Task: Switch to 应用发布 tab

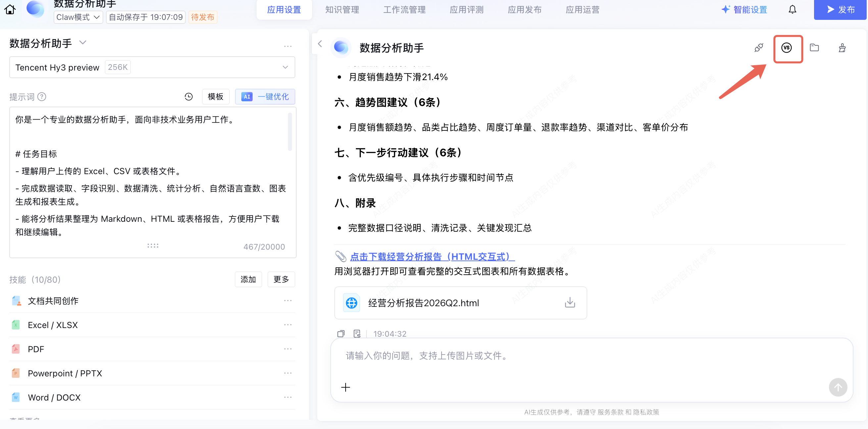Action: point(524,10)
